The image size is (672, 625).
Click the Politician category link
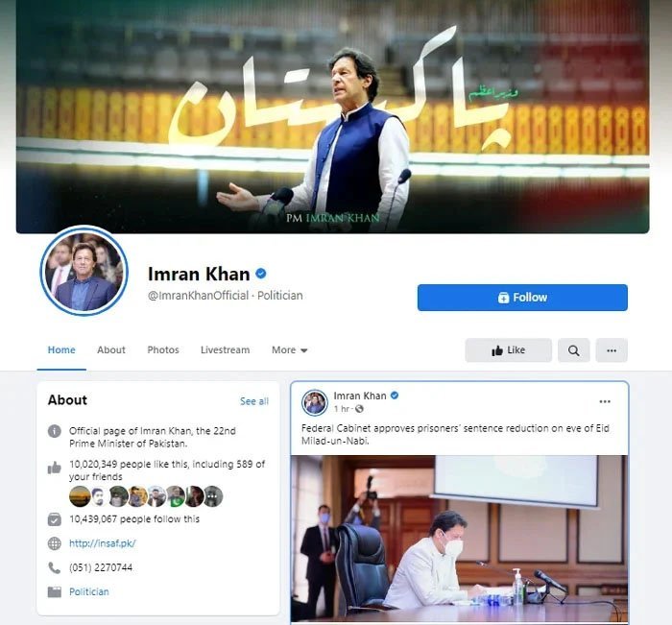(x=89, y=591)
